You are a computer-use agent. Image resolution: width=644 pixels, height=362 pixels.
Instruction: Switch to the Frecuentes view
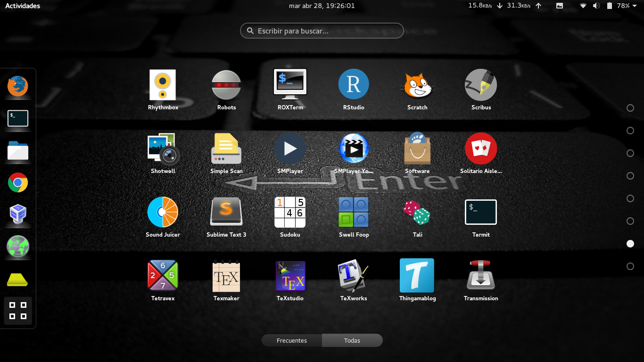[x=292, y=340]
